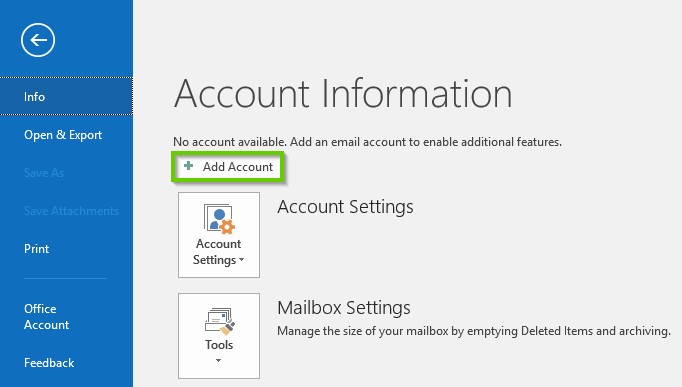The image size is (682, 387).
Task: Click the Account Settings person-gear icon
Action: pos(219,220)
